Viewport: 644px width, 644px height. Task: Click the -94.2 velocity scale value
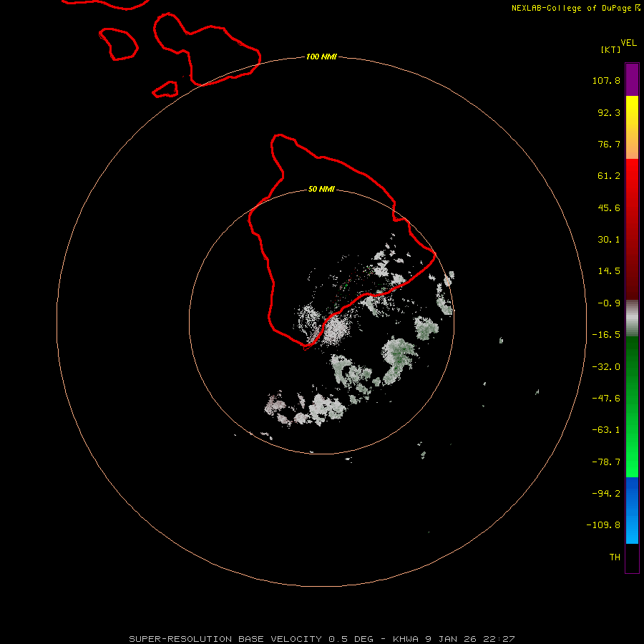[x=606, y=494]
